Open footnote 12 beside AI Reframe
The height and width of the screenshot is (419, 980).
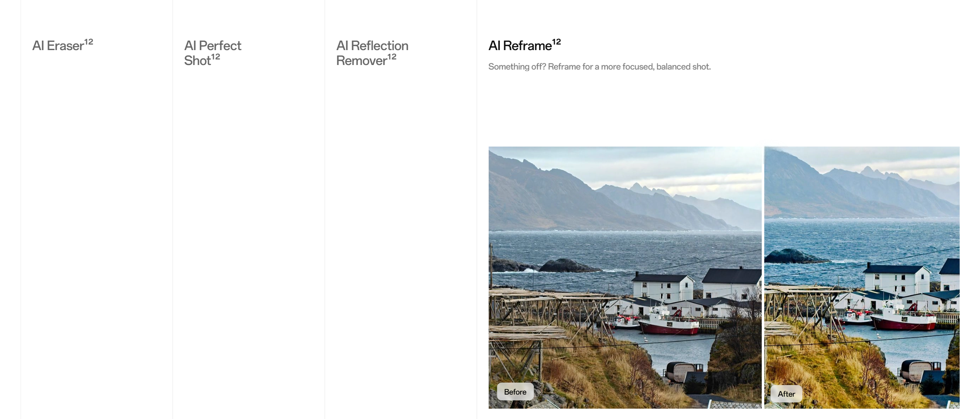tap(557, 42)
